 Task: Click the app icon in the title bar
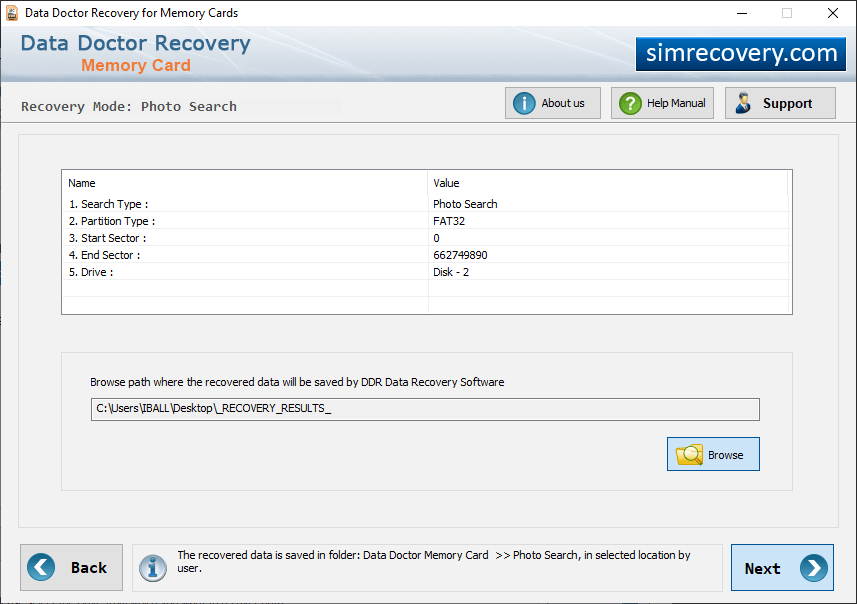click(11, 13)
